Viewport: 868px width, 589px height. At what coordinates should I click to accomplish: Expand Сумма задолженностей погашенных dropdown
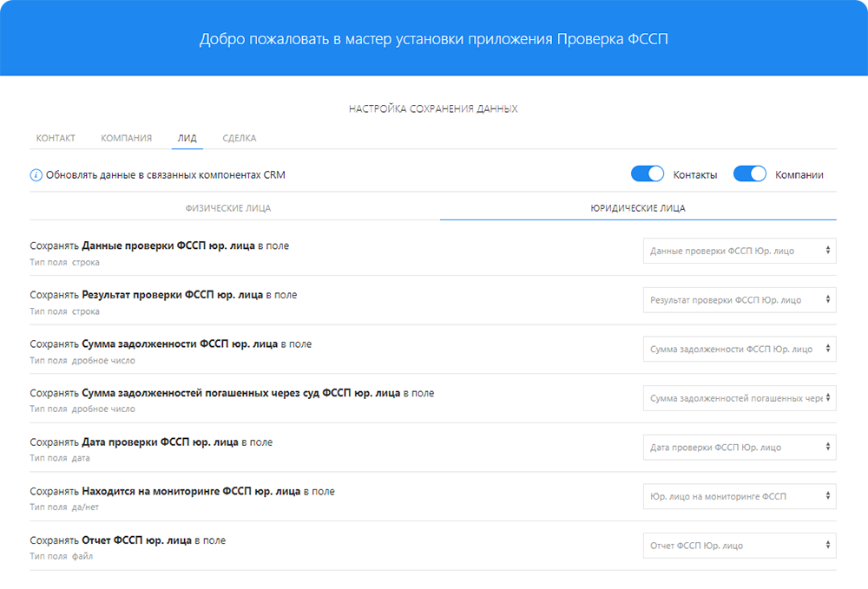click(740, 398)
